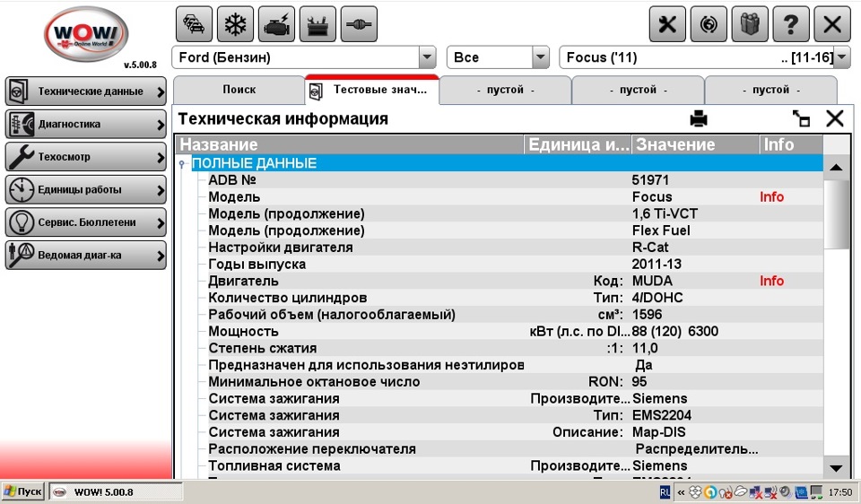Screen dimensions: 861x504
Task: Select the ADB № row
Action: (515, 180)
